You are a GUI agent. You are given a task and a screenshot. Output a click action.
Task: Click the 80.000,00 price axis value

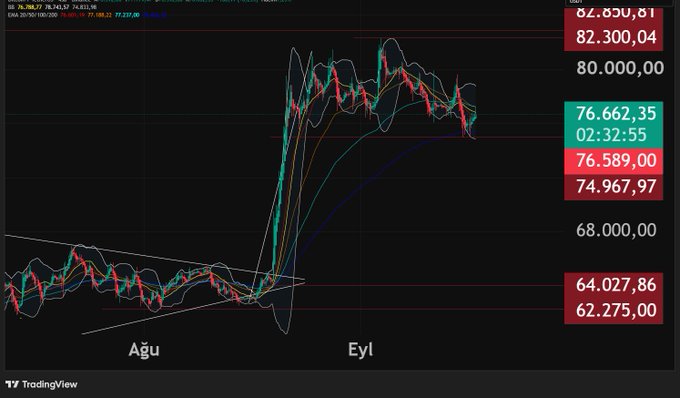(x=620, y=68)
